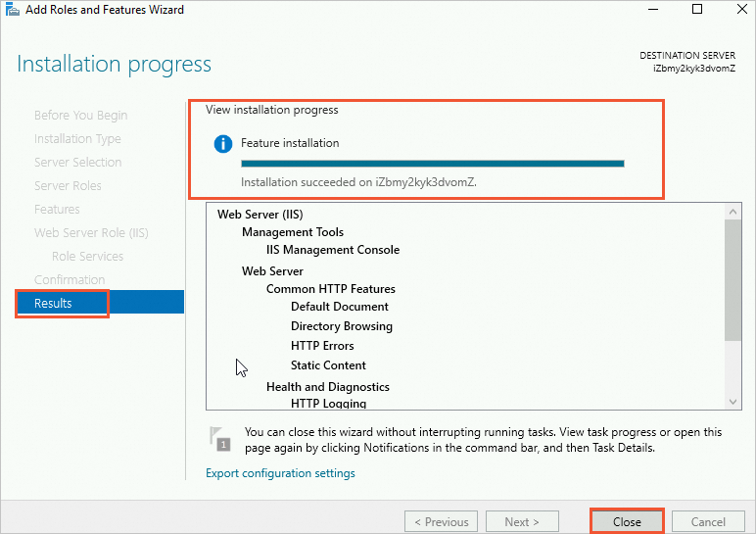Select the Confirmation step
Viewport: 756px width, 534px height.
pos(70,280)
